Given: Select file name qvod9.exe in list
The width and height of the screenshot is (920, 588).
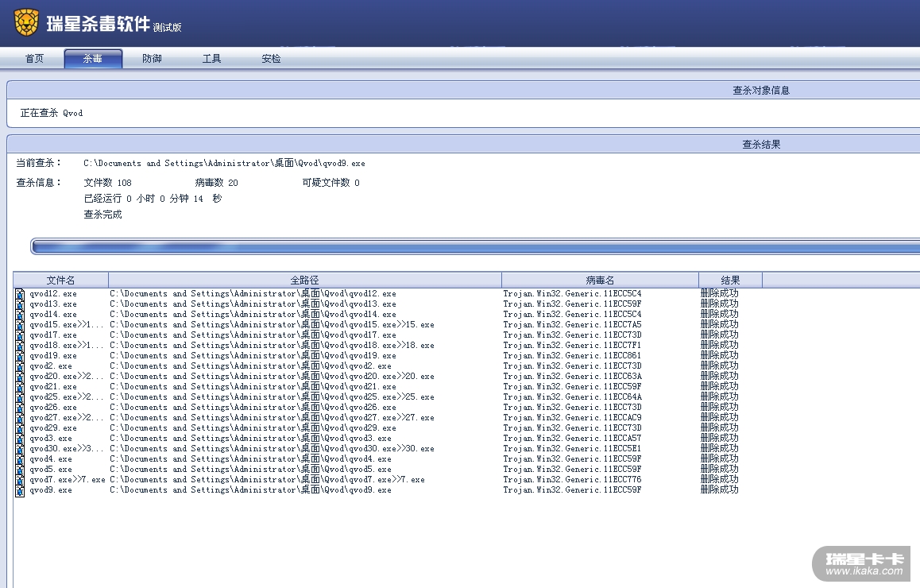Looking at the screenshot, I should click(x=51, y=490).
